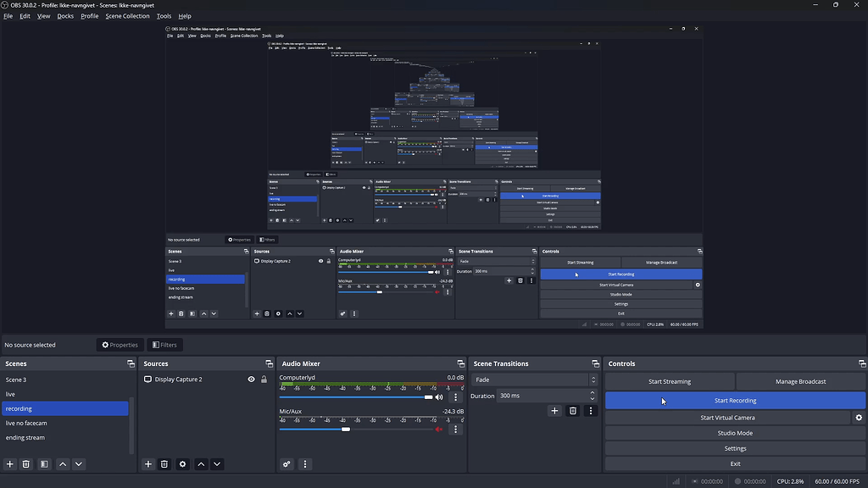This screenshot has height=488, width=868.
Task: Open scene filters in Scenes toolbar
Action: pyautogui.click(x=43, y=464)
